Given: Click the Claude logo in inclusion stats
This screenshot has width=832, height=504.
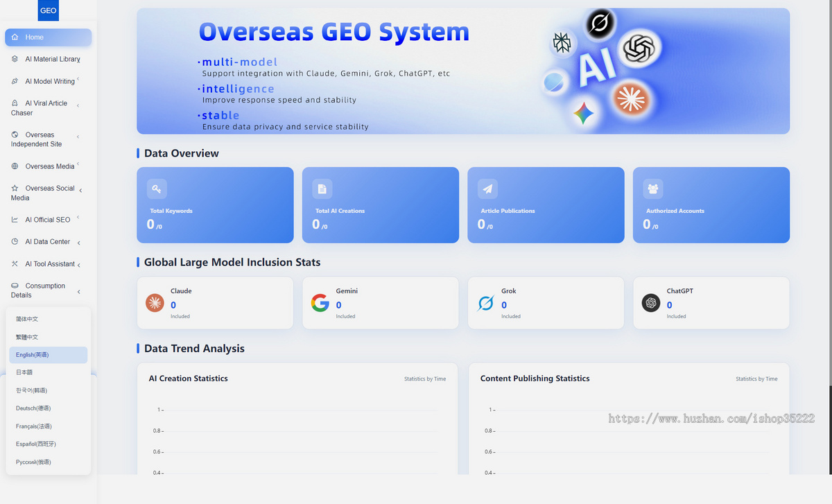Looking at the screenshot, I should tap(155, 303).
